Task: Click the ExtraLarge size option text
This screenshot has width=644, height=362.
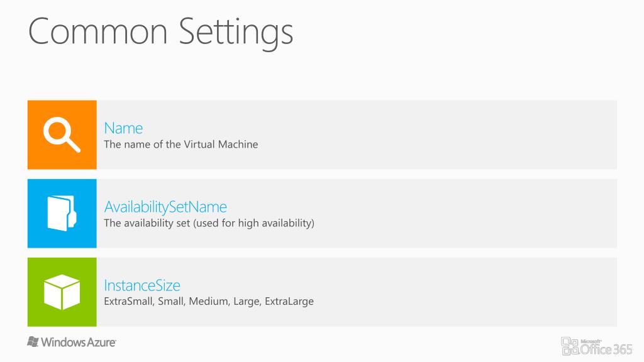Action: point(289,301)
